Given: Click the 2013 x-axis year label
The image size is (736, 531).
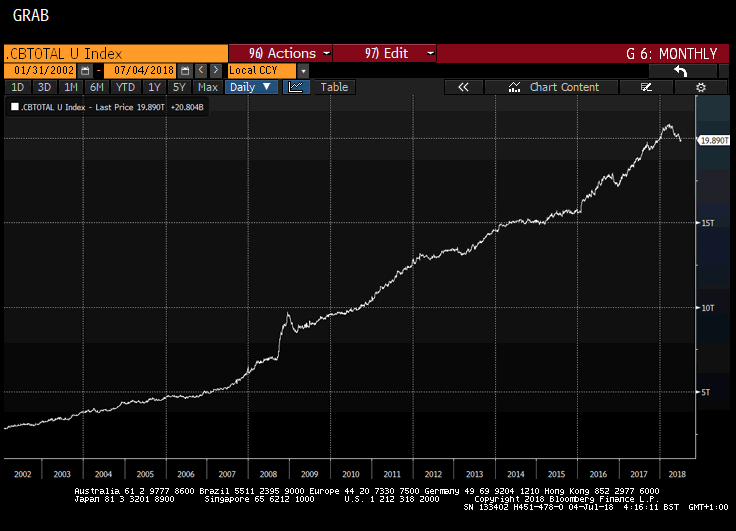Looking at the screenshot, I should click(x=475, y=474).
